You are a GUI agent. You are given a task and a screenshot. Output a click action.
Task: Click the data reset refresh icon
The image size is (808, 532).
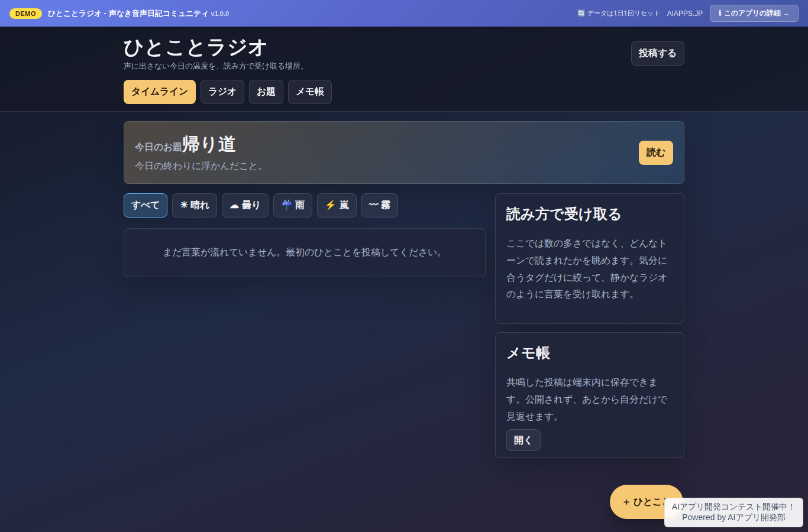tap(581, 13)
